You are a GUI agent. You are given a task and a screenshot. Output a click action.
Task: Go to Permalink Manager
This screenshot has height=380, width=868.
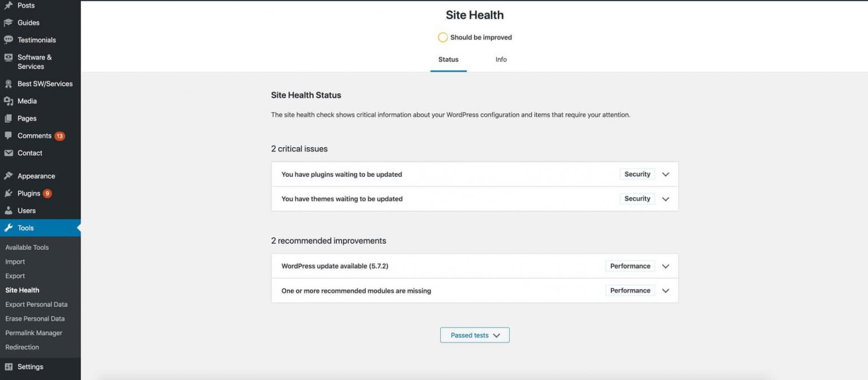pyautogui.click(x=33, y=333)
